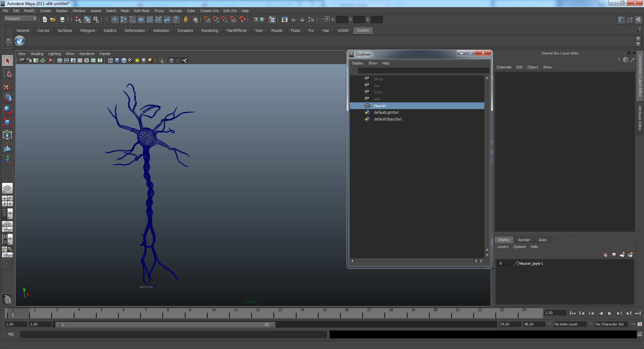Create a new empty display layer
The width and height of the screenshot is (644, 349).
622,255
